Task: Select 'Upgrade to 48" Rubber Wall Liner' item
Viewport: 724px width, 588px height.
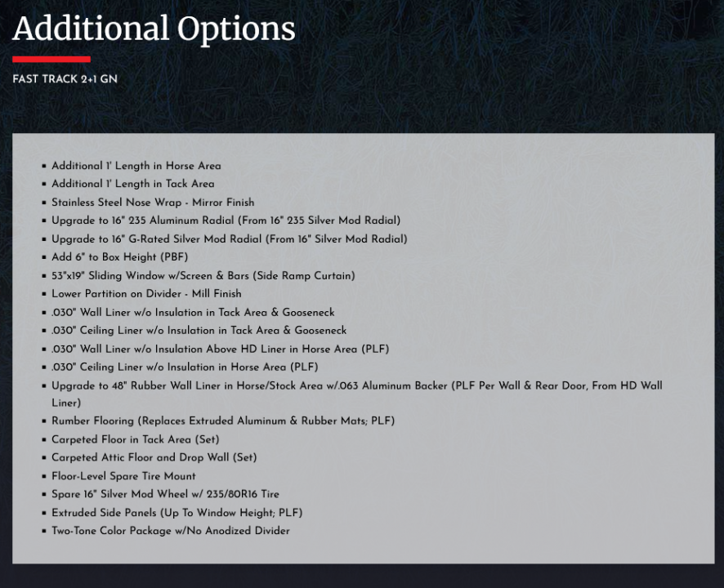Action: pos(357,394)
